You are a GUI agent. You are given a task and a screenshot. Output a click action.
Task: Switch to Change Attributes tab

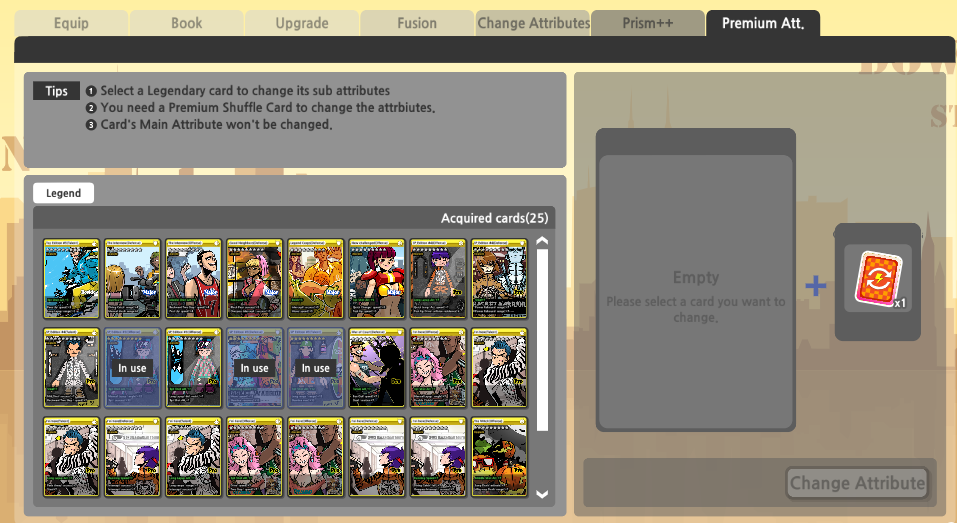(x=533, y=23)
